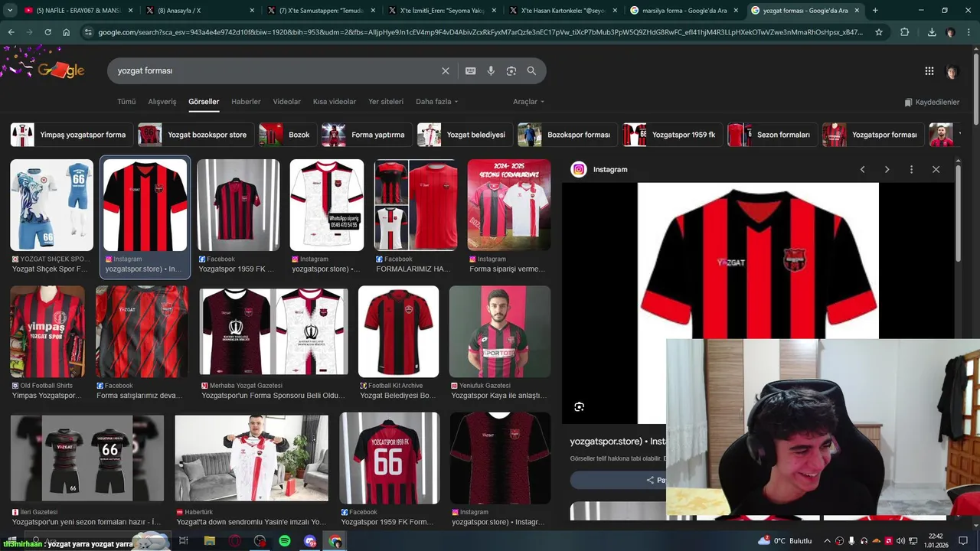The width and height of the screenshot is (980, 551).
Task: Go to the Google logo homepage
Action: coord(61,70)
